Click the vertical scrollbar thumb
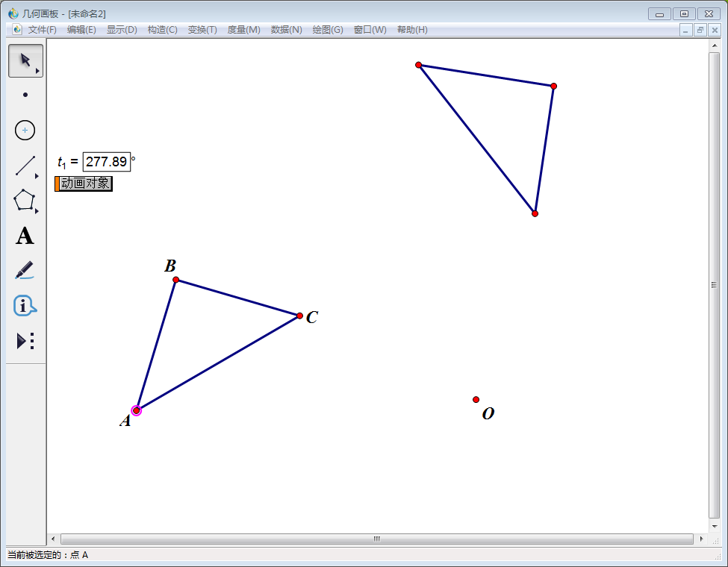The width and height of the screenshot is (728, 567). point(715,285)
